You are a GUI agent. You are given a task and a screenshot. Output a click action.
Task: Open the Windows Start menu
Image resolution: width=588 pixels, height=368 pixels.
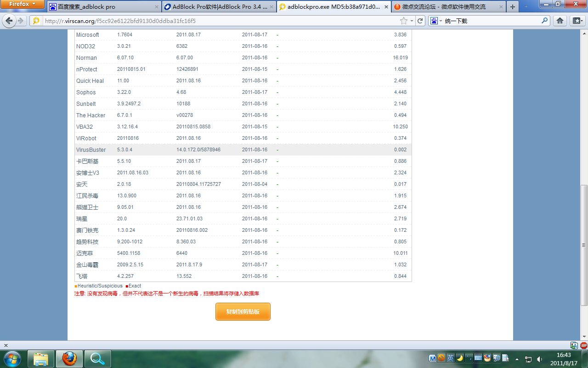point(12,358)
